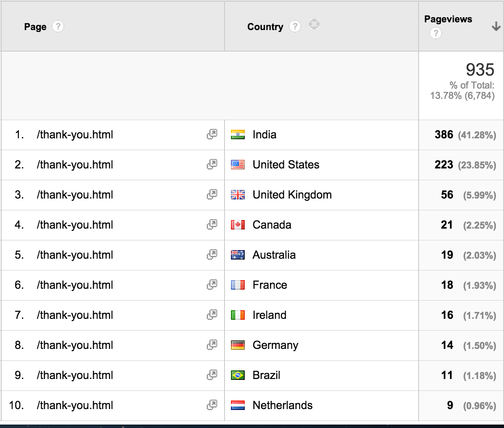Select the Australia pageviews value 19
The height and width of the screenshot is (428, 504).
click(x=447, y=255)
